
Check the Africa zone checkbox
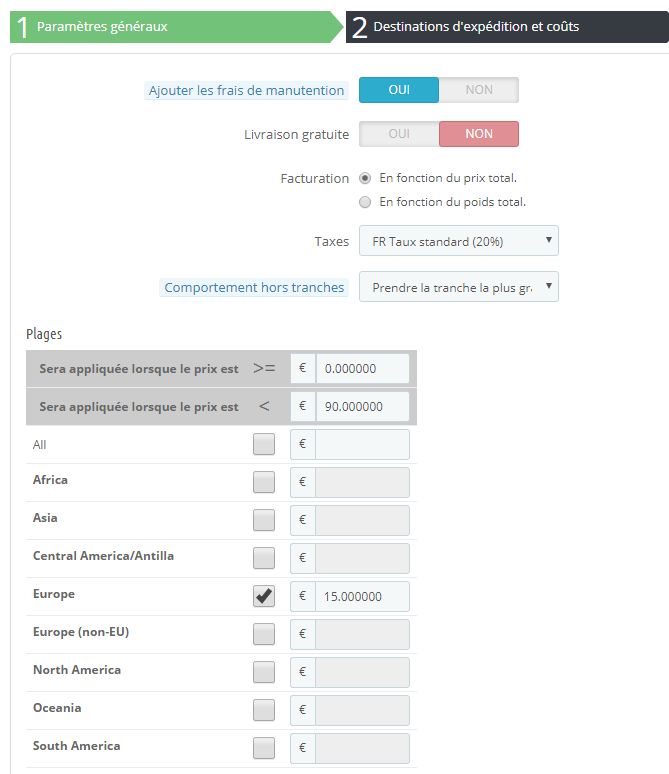tap(264, 482)
